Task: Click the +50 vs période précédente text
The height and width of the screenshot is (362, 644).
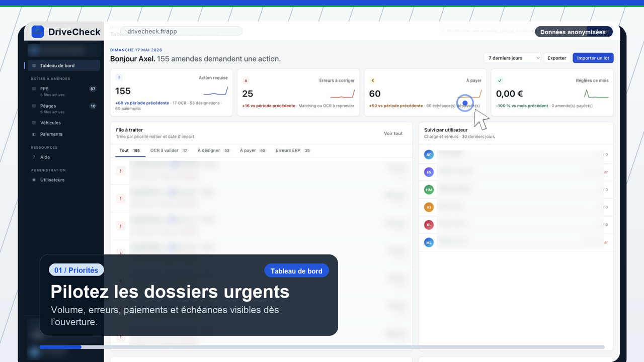Action: tap(396, 106)
